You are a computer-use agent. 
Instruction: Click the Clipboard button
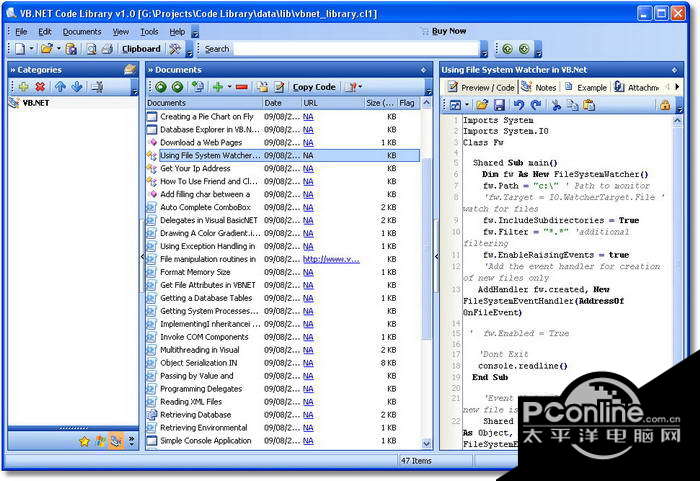click(141, 49)
